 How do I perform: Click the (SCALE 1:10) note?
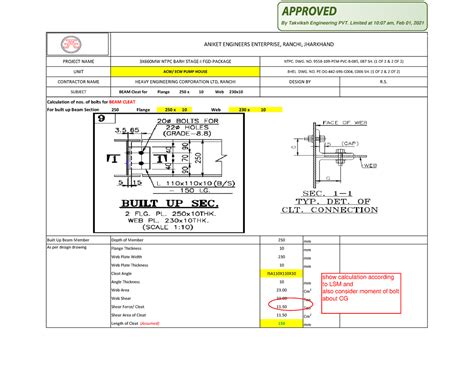pos(168,227)
